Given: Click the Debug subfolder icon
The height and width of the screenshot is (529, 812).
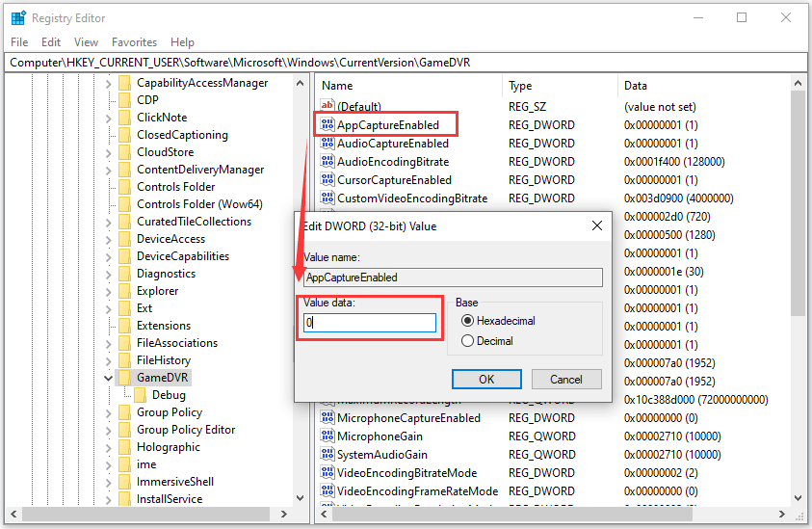Looking at the screenshot, I should 140,395.
